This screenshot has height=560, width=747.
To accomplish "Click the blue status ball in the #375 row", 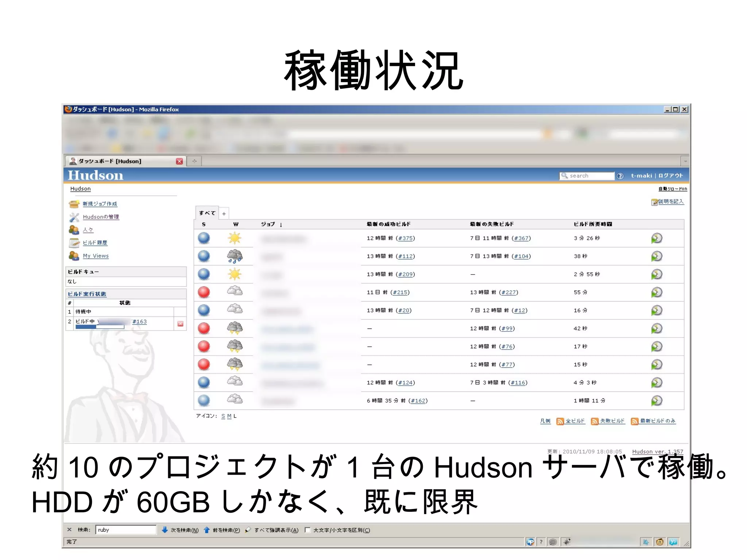I will pos(204,238).
